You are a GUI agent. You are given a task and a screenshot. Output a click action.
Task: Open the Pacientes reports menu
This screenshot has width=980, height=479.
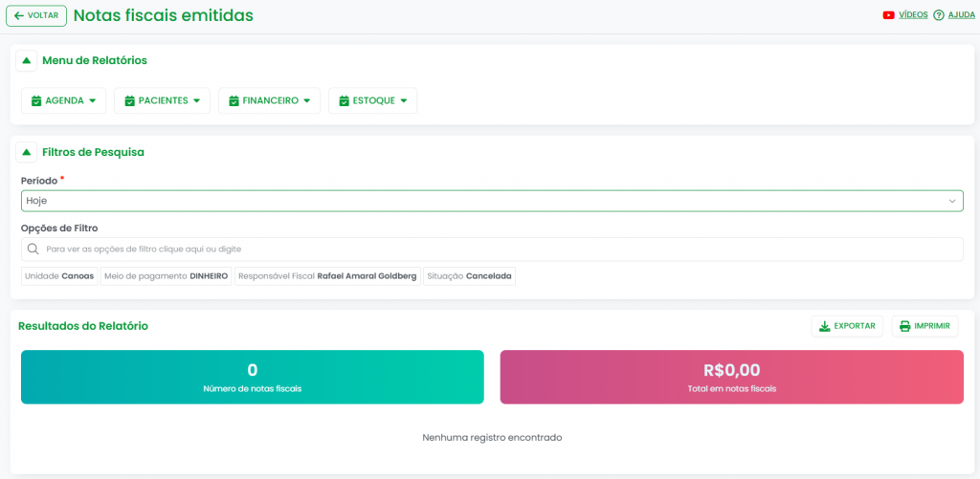click(162, 100)
